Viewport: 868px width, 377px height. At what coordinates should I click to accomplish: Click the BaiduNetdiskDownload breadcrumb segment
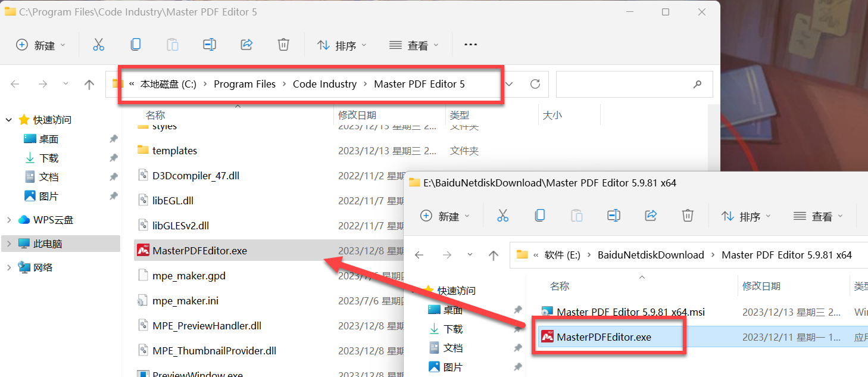tap(651, 255)
